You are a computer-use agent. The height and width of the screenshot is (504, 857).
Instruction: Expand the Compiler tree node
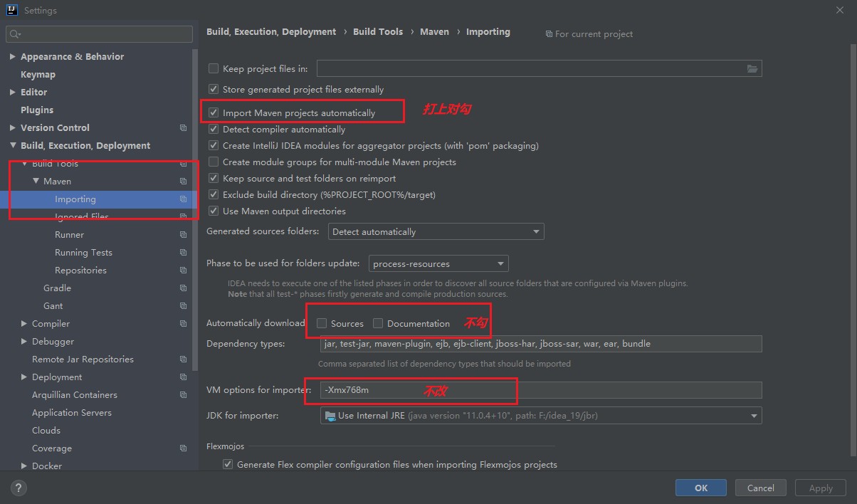pyautogui.click(x=24, y=324)
